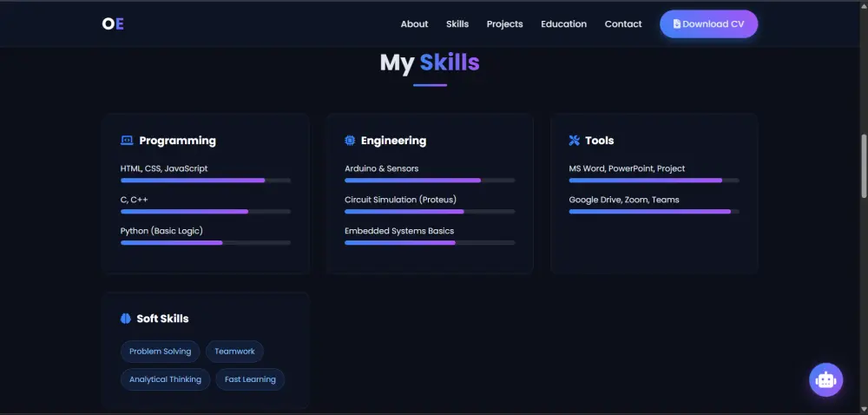
Task: Navigate to the Education section
Action: tap(563, 23)
